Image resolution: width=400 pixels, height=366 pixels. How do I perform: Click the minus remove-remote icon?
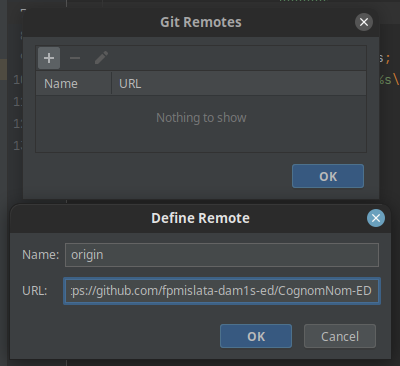click(x=75, y=58)
